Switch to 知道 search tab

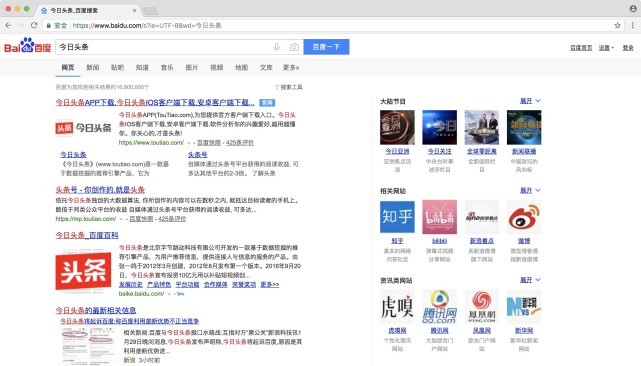[x=142, y=67]
